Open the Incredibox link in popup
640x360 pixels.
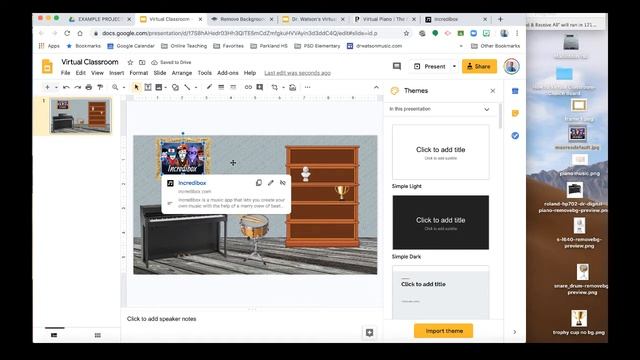(192, 183)
